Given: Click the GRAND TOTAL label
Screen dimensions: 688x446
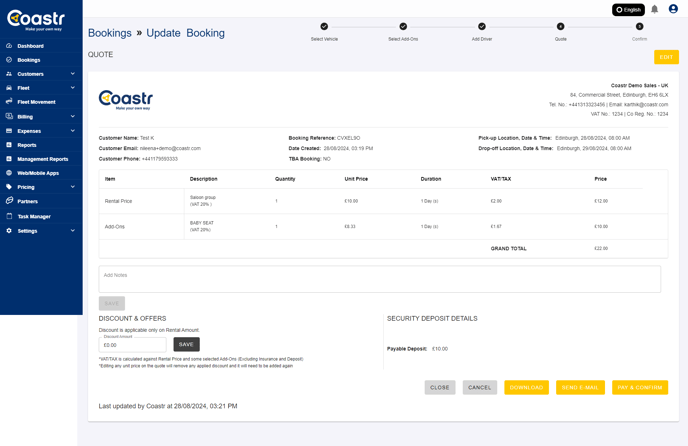Looking at the screenshot, I should 508,248.
